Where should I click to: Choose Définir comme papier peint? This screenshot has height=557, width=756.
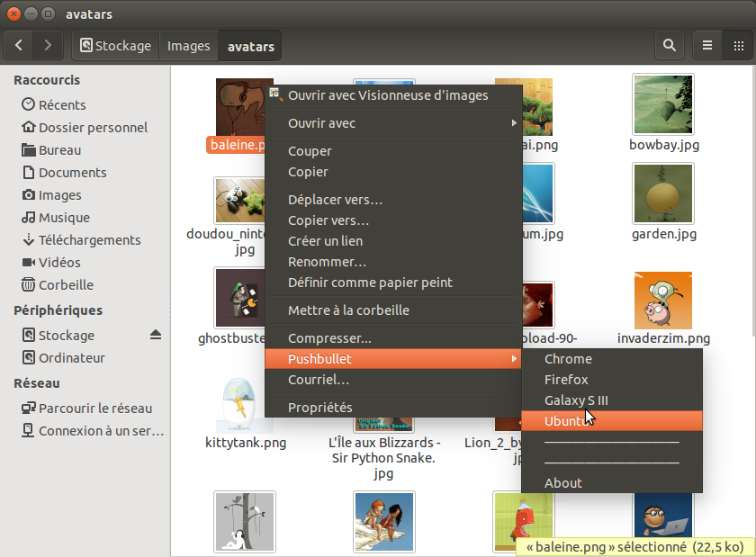coord(393,283)
